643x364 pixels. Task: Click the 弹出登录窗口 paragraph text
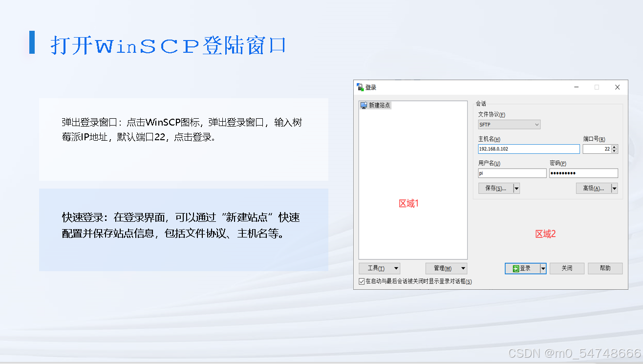click(182, 129)
